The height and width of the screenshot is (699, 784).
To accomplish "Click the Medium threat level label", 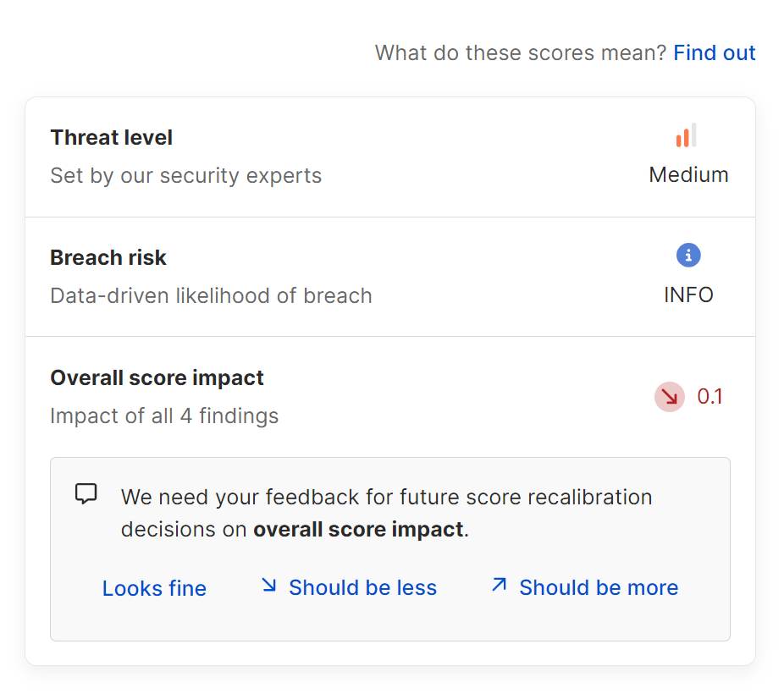I will tap(688, 175).
